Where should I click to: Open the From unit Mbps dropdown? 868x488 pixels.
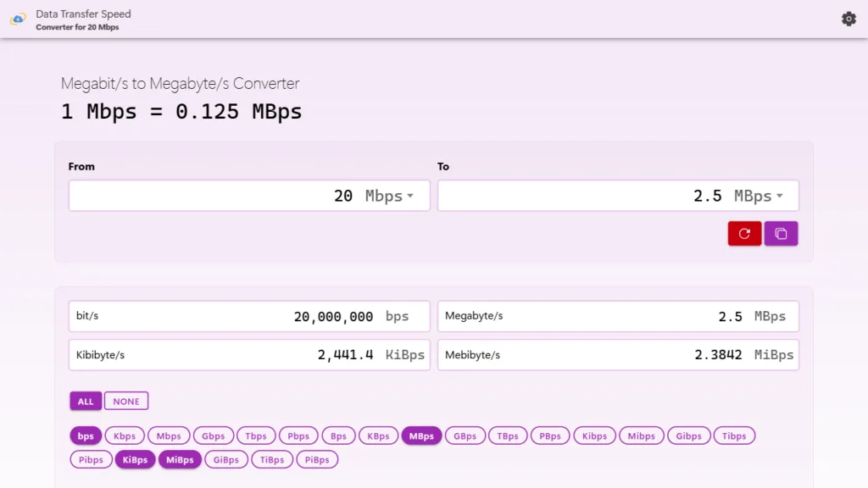click(x=390, y=196)
